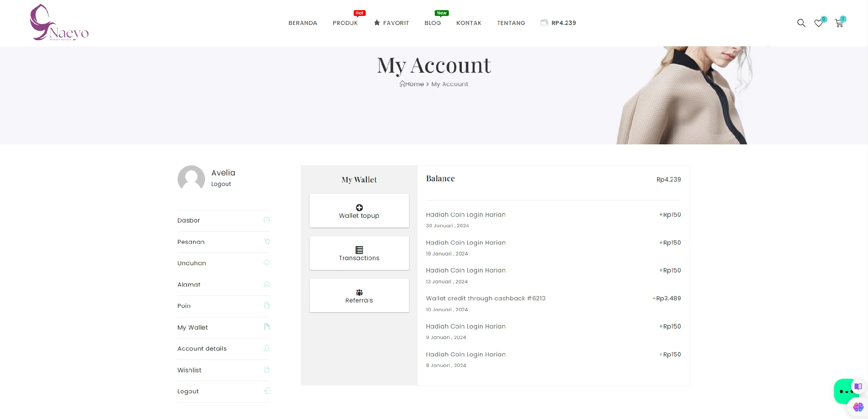
Task: Click the Wallet topup button
Action: point(359,211)
